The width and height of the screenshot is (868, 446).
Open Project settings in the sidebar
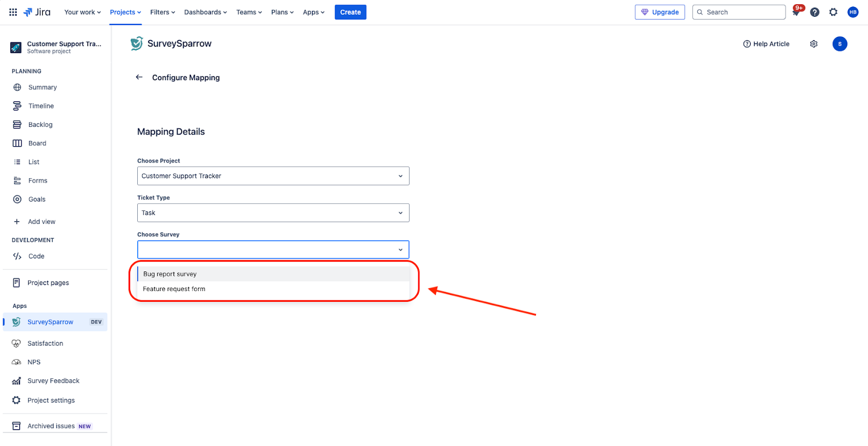[51, 400]
